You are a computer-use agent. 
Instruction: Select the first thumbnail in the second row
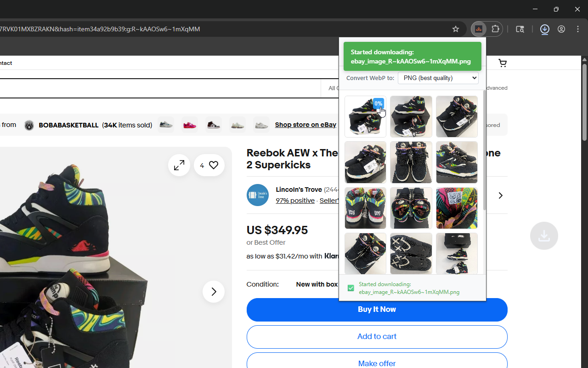[x=365, y=162]
